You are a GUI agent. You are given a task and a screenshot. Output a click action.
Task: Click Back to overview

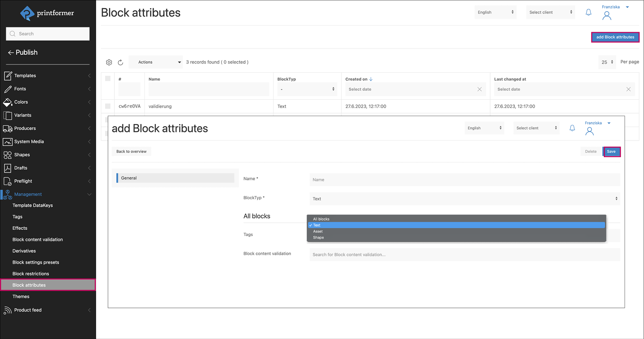[131, 151]
